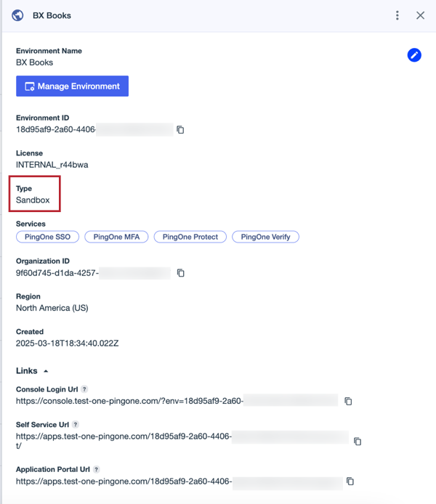
Task: Show help for Self Service Url
Action: pos(75,425)
